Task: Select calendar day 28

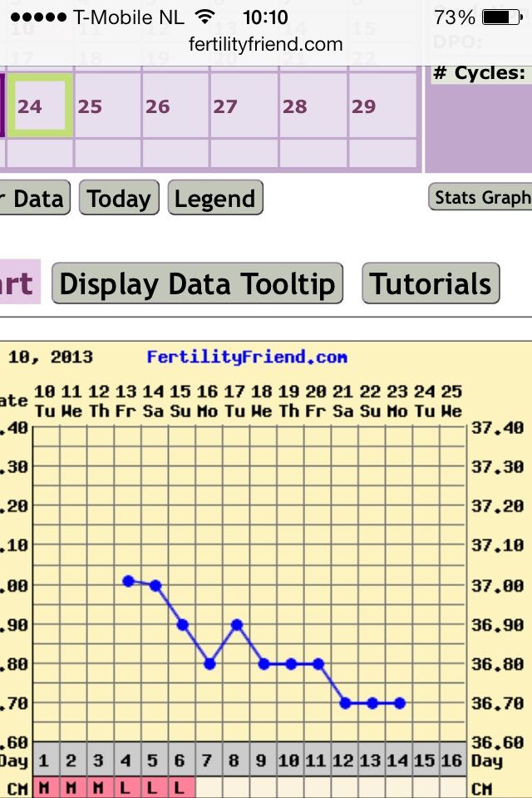Action: pyautogui.click(x=313, y=106)
